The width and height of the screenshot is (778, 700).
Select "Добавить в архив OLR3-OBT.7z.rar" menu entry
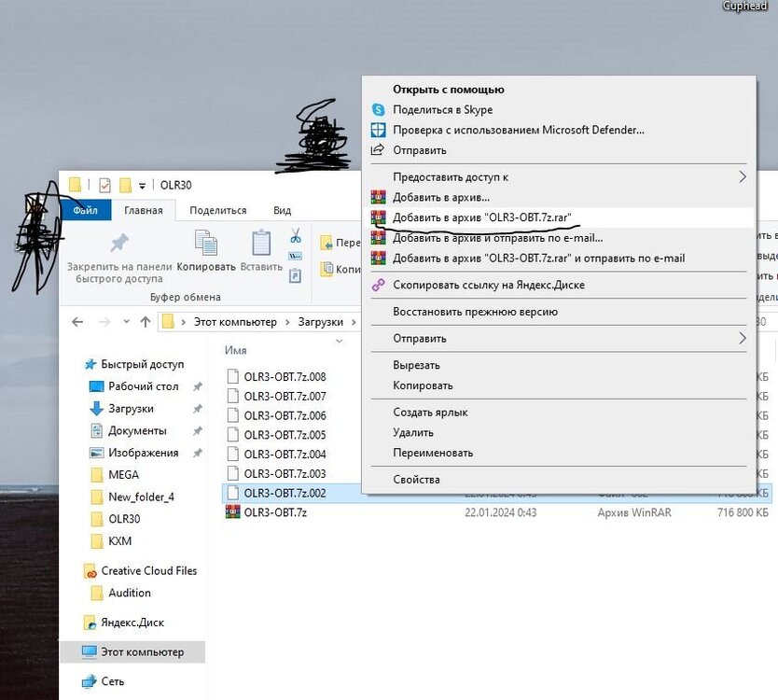[481, 217]
